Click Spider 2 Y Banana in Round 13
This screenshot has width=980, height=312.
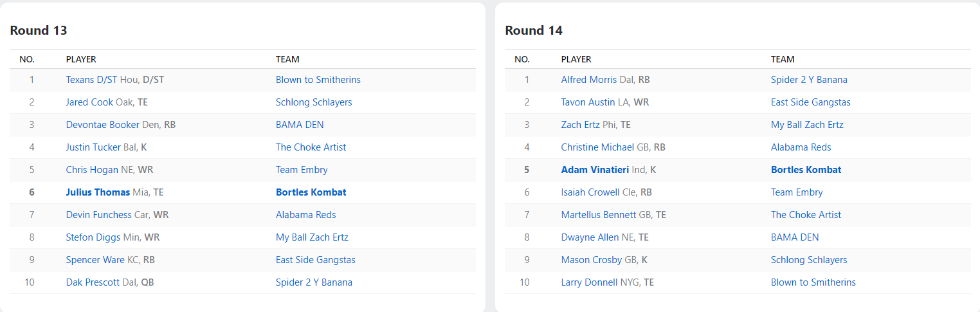coord(314,282)
